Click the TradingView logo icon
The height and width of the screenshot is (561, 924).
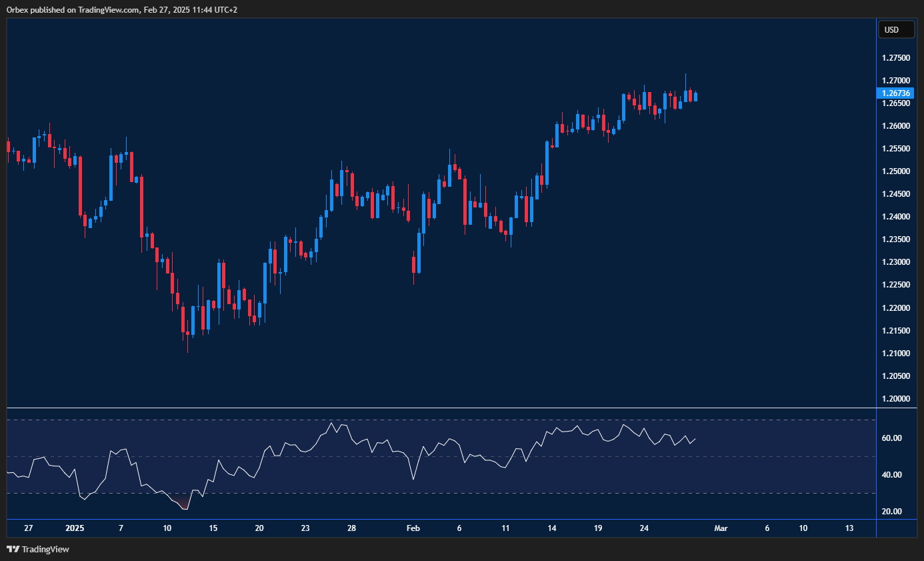click(13, 549)
